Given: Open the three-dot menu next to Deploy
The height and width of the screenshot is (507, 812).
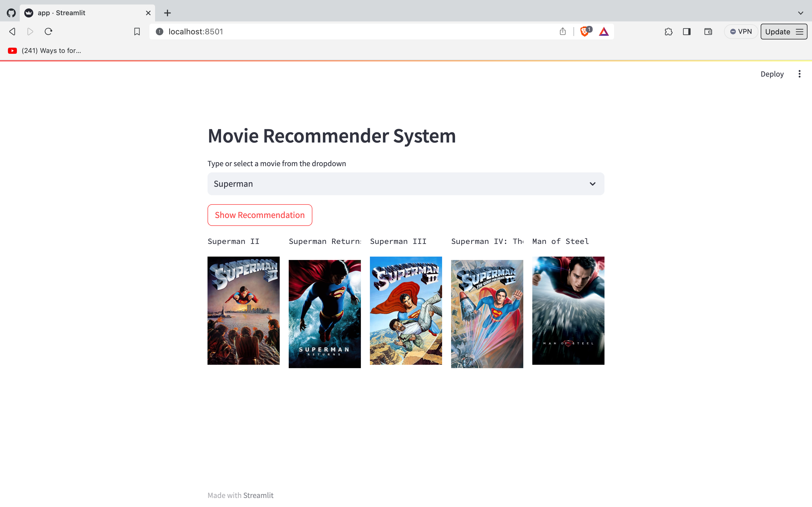Looking at the screenshot, I should coord(800,74).
